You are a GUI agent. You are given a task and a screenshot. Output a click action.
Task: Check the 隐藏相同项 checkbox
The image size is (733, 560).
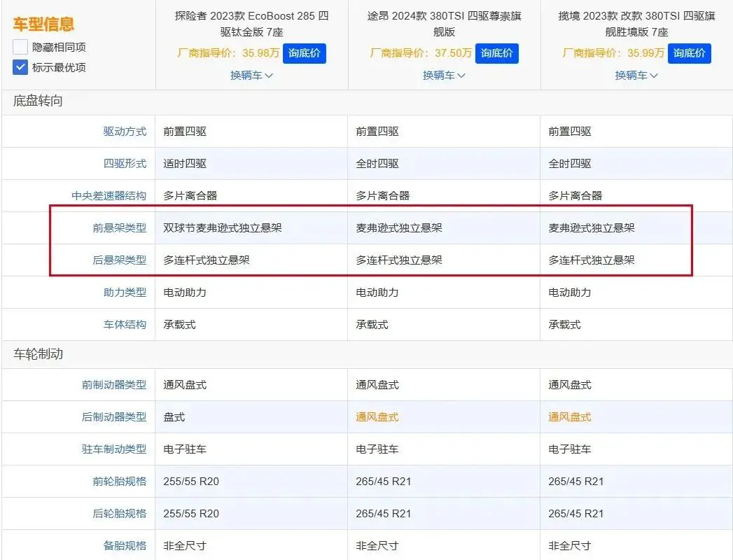[20, 47]
